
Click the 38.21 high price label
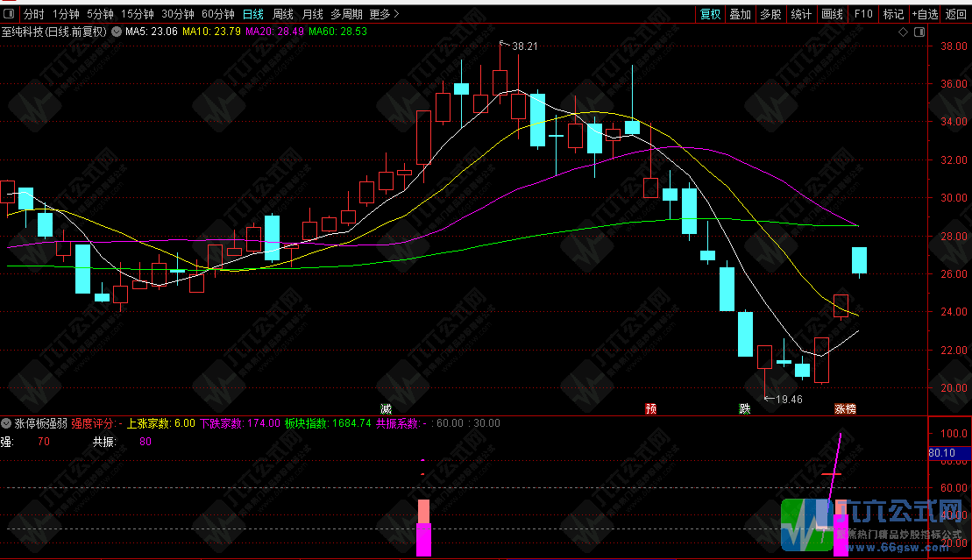click(524, 46)
